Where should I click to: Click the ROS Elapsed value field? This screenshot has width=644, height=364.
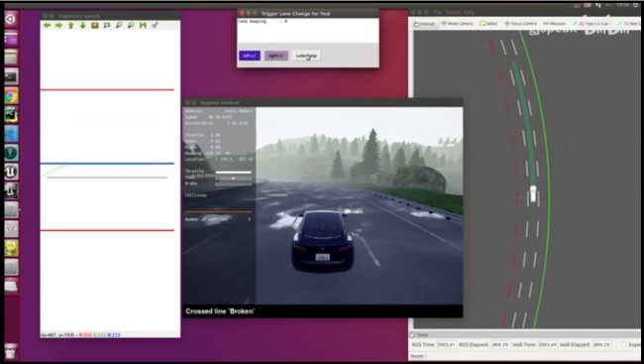coord(500,345)
